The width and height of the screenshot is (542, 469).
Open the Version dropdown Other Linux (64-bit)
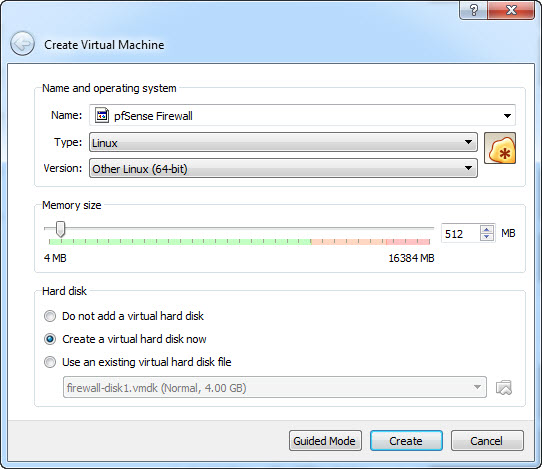coord(283,168)
